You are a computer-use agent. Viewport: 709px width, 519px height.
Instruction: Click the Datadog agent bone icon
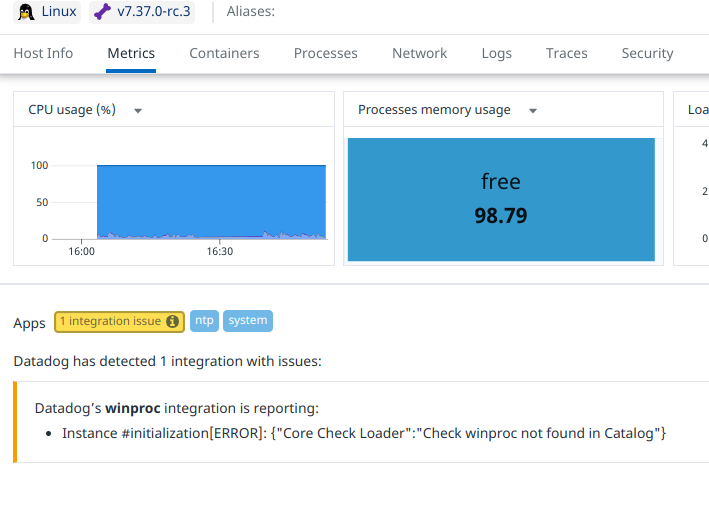[103, 12]
